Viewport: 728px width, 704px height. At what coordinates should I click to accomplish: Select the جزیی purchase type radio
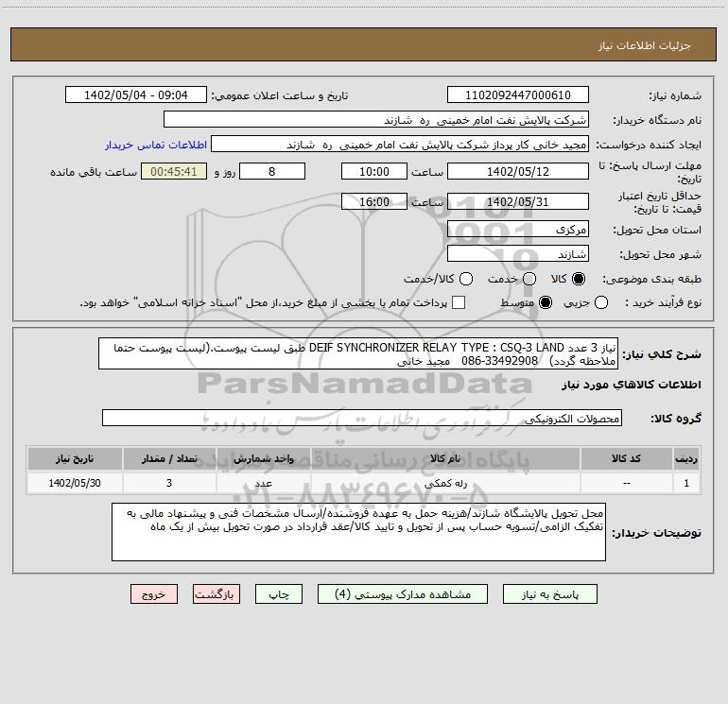pyautogui.click(x=601, y=302)
